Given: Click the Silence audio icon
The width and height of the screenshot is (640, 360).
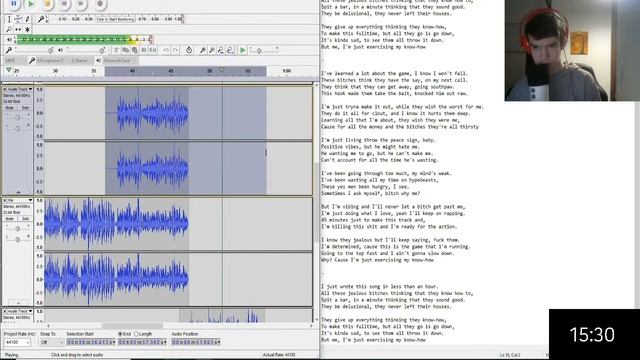Looking at the screenshot, I should (x=153, y=50).
